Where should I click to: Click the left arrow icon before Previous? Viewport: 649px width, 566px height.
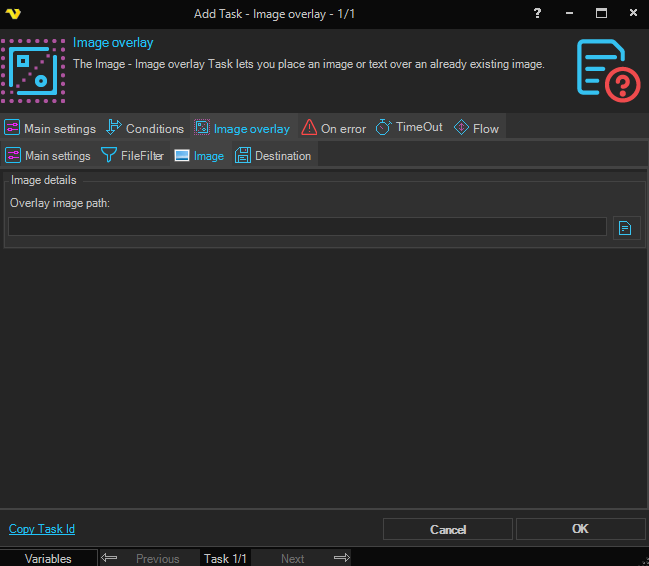110,558
